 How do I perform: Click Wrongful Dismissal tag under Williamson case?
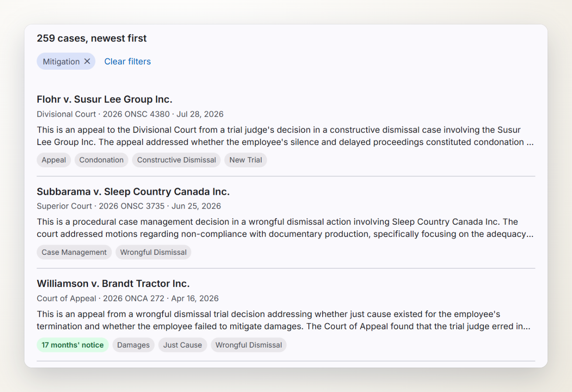(249, 345)
